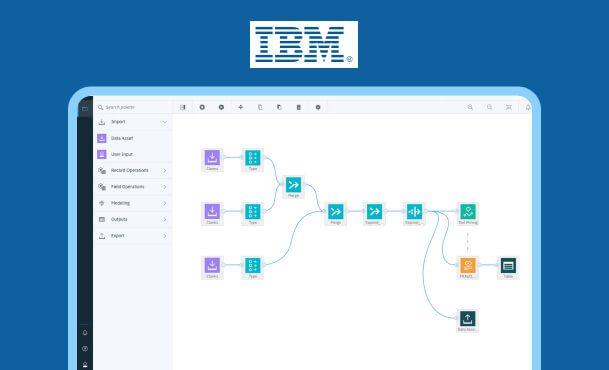
Task: Click the middle Type node
Action: (253, 214)
